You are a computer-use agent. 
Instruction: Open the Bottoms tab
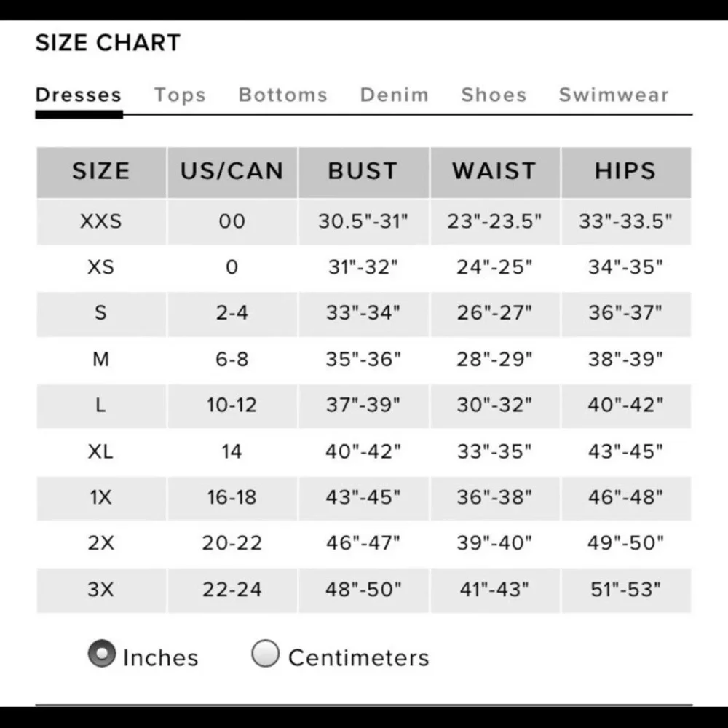pos(283,95)
